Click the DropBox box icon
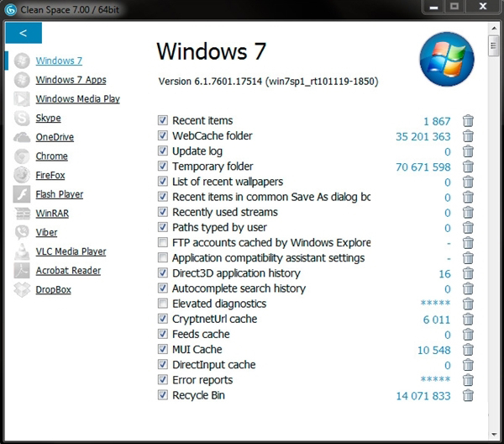 [x=22, y=289]
